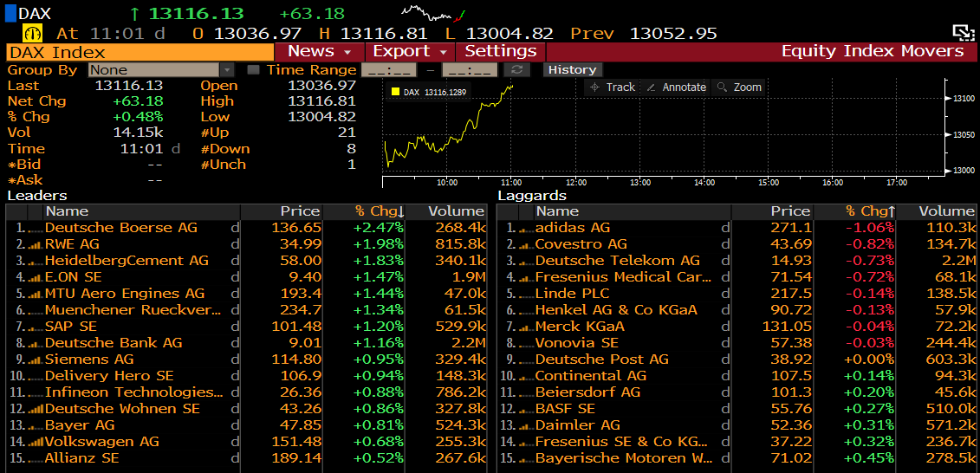Click the DAX Index security input field
Image resolution: width=980 pixels, height=473 pixels.
pyautogui.click(x=140, y=52)
